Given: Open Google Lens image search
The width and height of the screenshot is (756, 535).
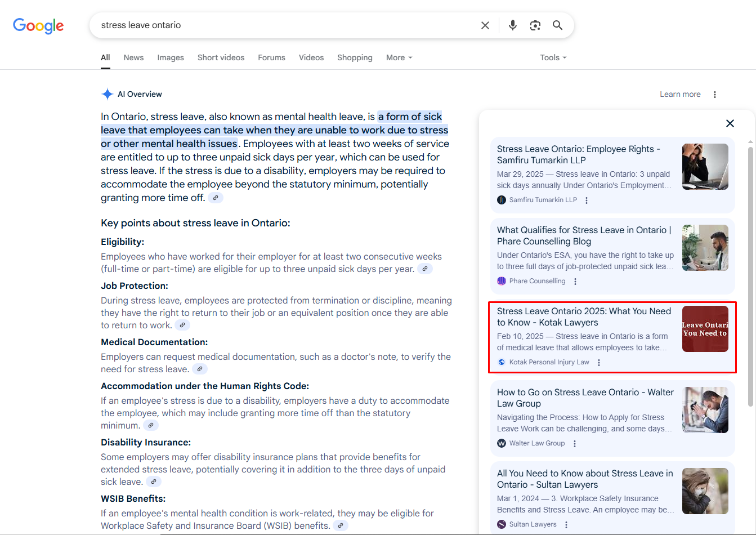Looking at the screenshot, I should tap(535, 25).
